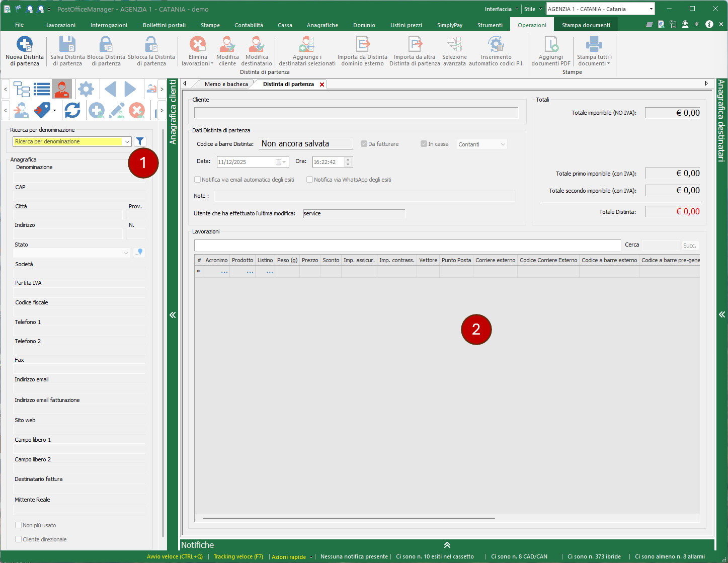This screenshot has height=563, width=728.
Task: Click Aggiungi documenti PDF icon
Action: (x=551, y=45)
